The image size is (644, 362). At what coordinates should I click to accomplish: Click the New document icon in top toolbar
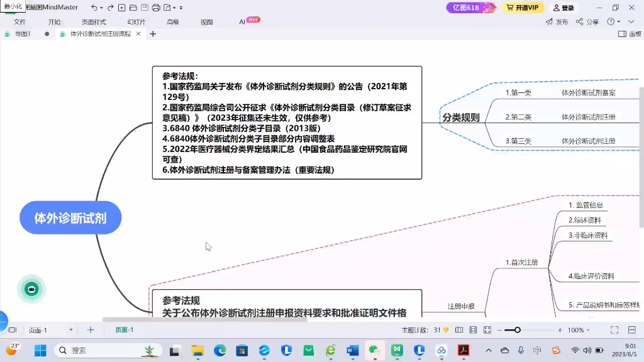pos(121,8)
